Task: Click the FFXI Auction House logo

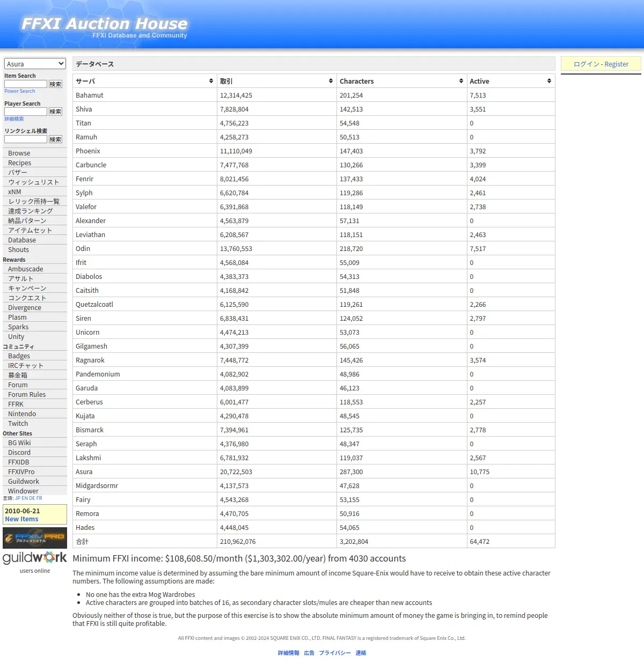Action: 105,27
